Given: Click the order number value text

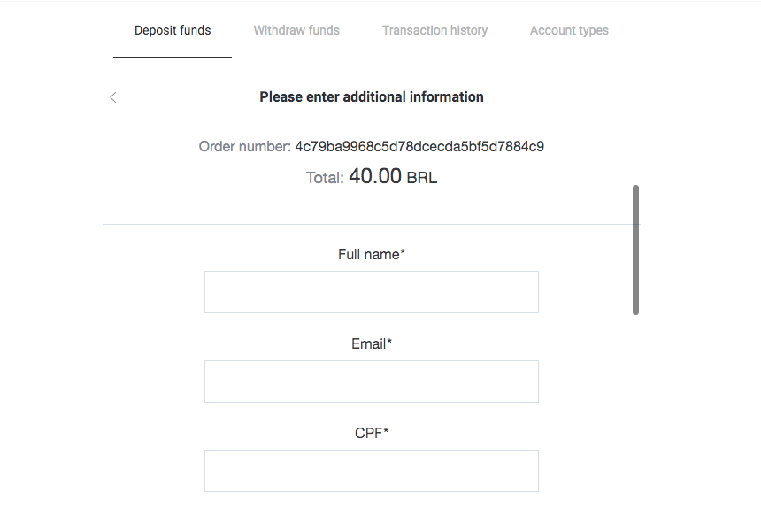Looking at the screenshot, I should tap(419, 146).
